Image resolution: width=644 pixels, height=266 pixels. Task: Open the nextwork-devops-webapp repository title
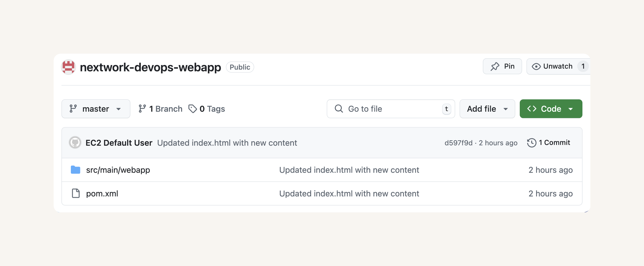click(x=150, y=67)
